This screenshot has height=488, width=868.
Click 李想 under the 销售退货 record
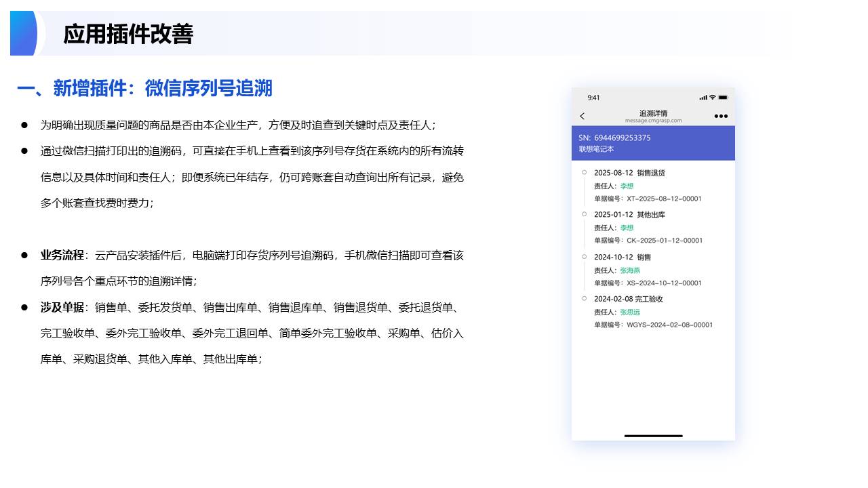point(627,186)
